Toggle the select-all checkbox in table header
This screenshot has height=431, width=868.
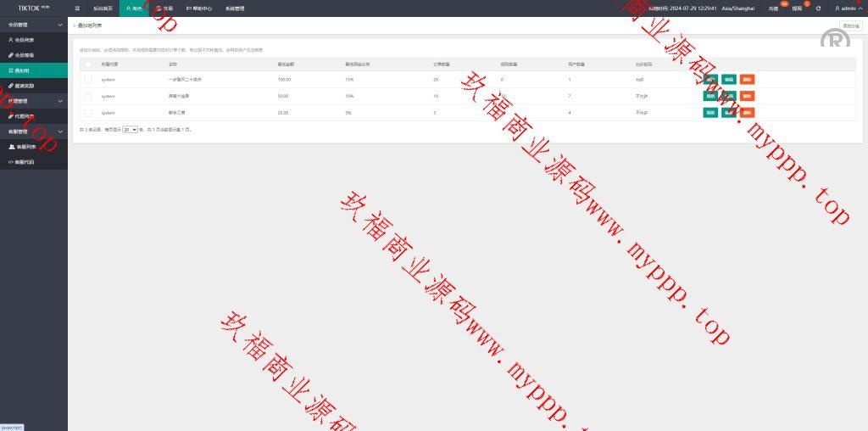tap(87, 64)
